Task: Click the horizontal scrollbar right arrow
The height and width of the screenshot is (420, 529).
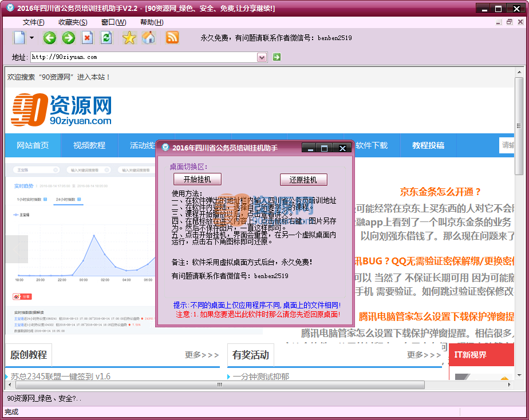Action: (x=509, y=385)
